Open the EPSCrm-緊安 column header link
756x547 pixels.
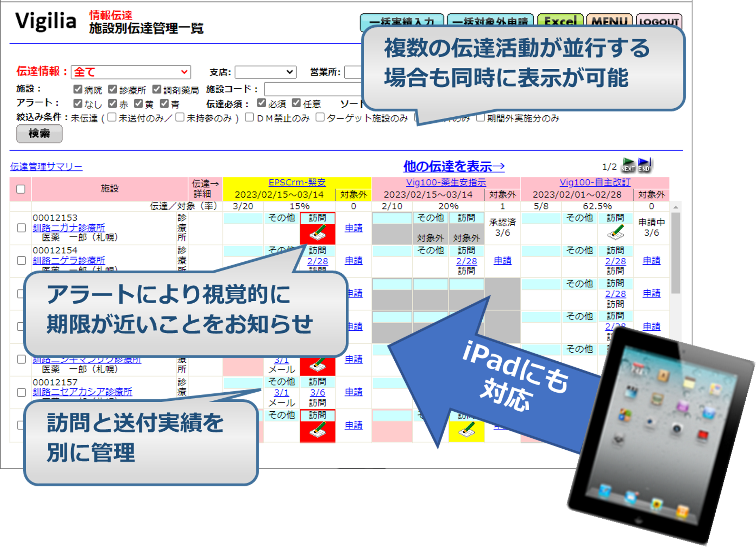tap(298, 182)
